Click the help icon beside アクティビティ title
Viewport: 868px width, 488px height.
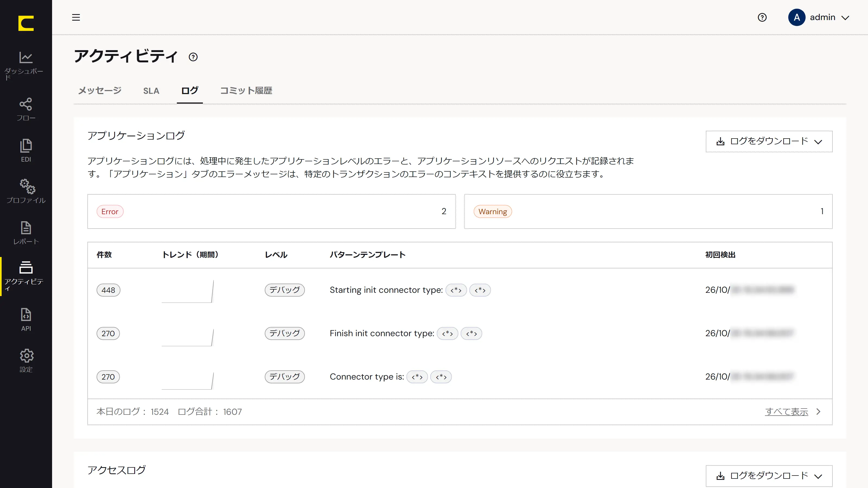193,57
